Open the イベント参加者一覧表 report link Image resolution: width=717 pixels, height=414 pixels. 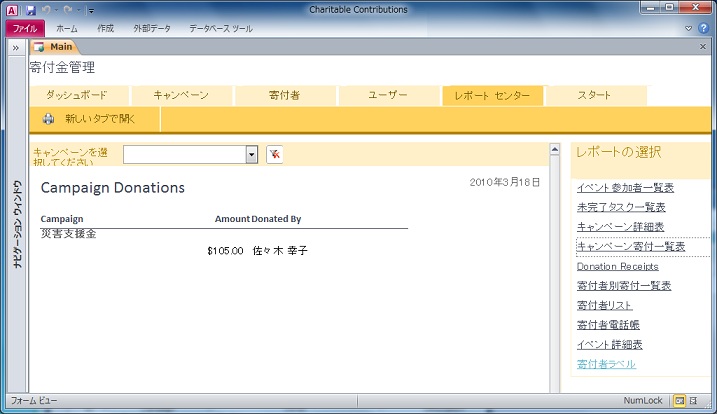625,188
